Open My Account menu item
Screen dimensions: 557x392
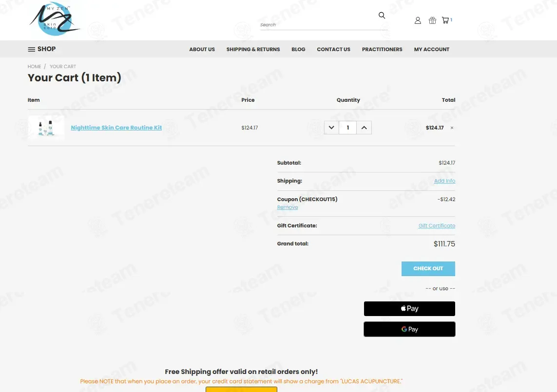(432, 49)
